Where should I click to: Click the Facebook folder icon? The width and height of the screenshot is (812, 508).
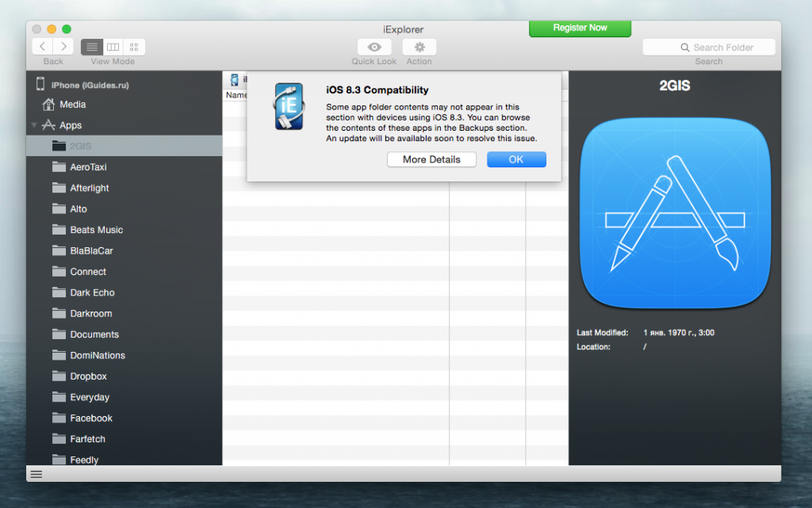59,418
